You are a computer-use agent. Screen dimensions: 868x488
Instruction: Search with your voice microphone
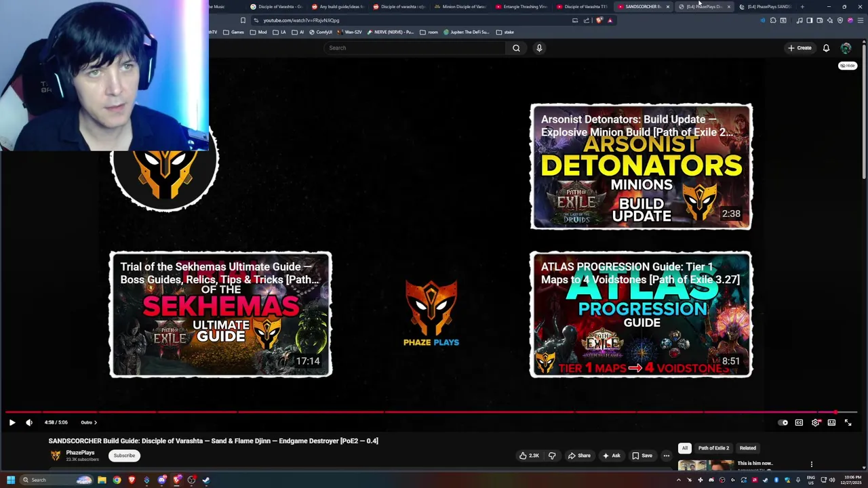point(539,48)
